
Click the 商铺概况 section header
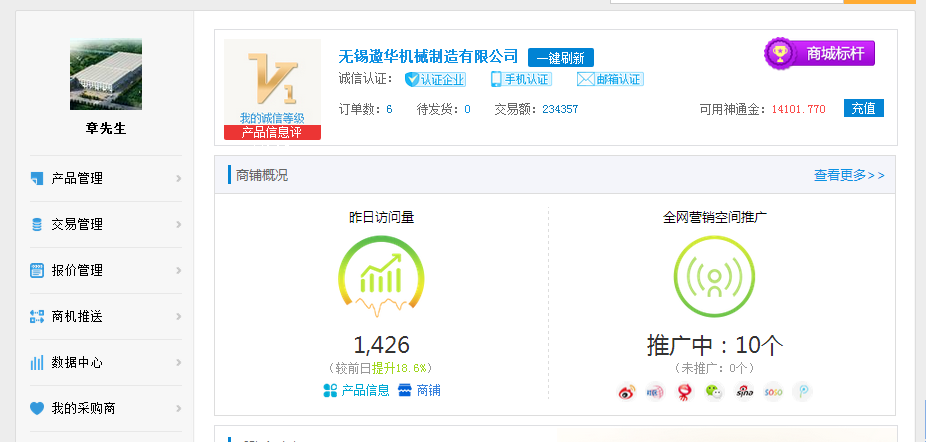pyautogui.click(x=262, y=176)
